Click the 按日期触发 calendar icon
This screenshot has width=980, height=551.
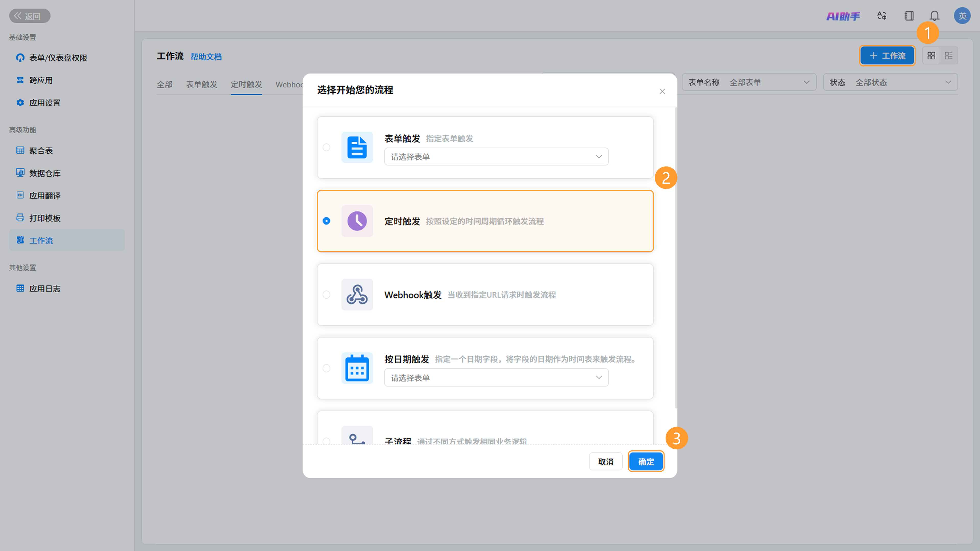tap(357, 368)
